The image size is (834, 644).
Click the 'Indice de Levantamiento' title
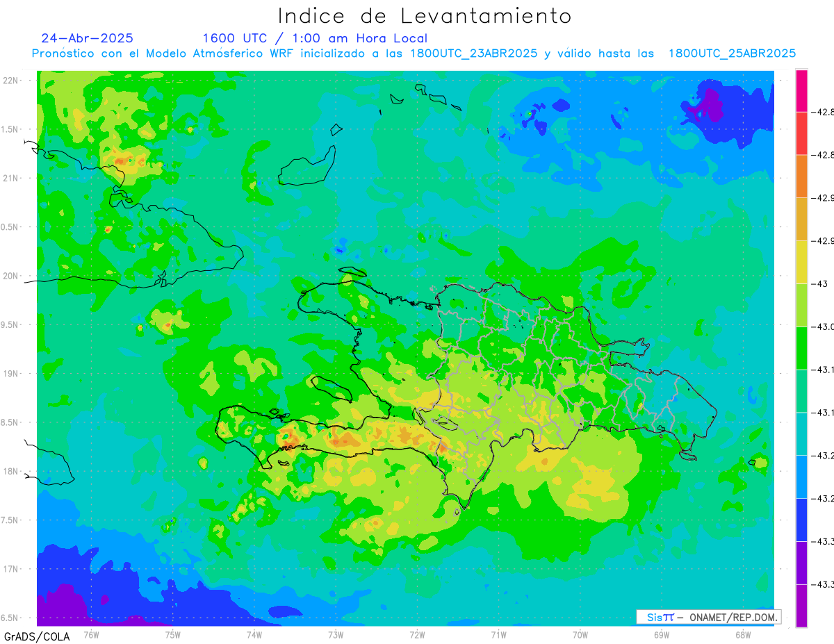(x=425, y=16)
